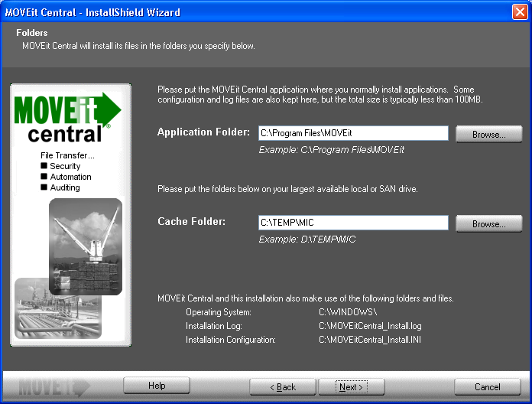532x404 pixels.
Task: Click 'Example: D:\TEMP\MIC' hint text
Action: [307, 239]
